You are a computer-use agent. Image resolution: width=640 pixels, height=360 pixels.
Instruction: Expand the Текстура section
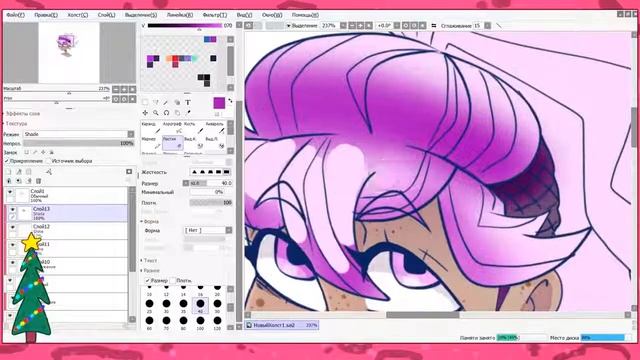tap(16, 123)
